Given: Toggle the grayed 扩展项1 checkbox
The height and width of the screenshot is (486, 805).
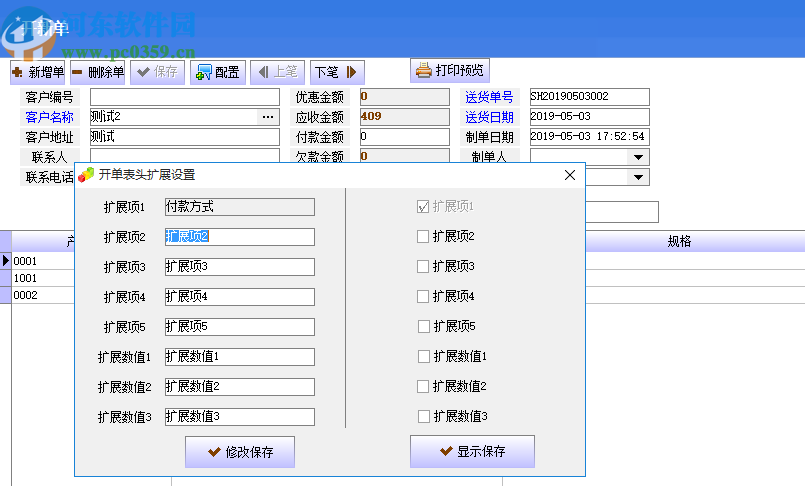Looking at the screenshot, I should point(423,207).
